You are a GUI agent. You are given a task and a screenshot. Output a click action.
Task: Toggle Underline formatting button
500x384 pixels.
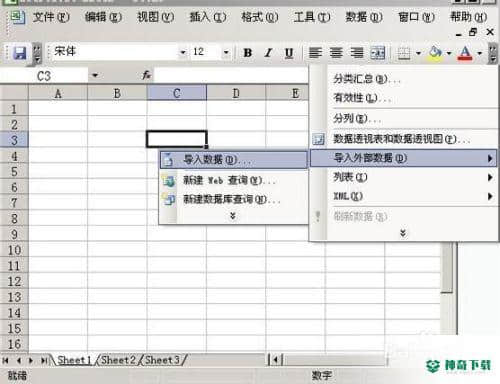click(289, 53)
